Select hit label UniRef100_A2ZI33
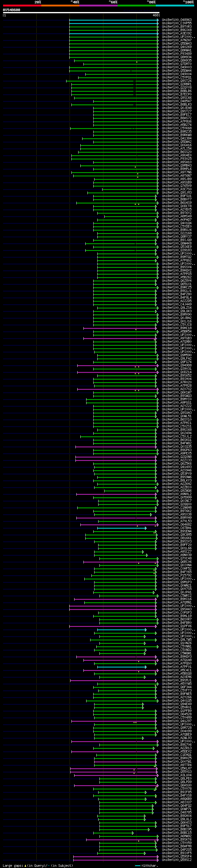197x868 pixels. 176,460
